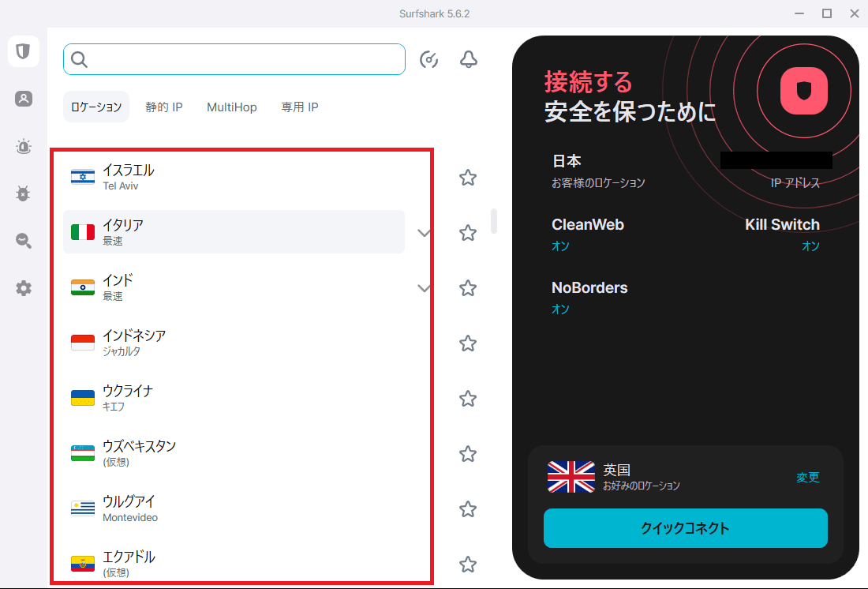
Task: Switch to the MultiHop tab
Action: 231,107
